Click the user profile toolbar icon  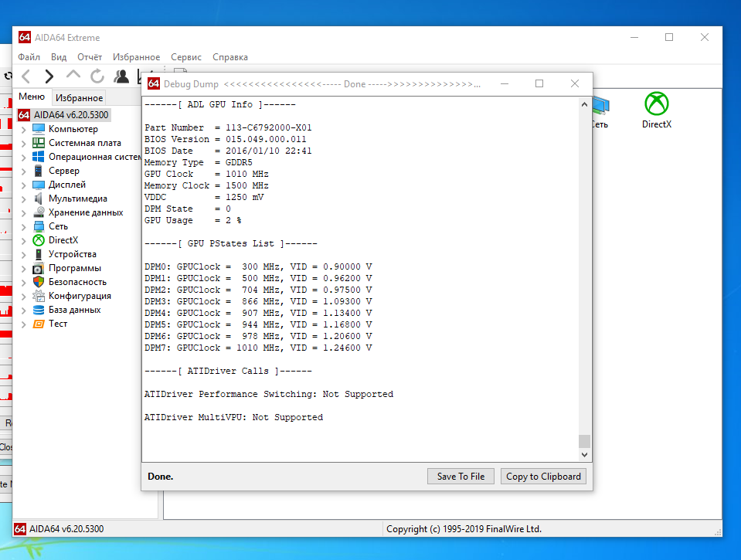[x=121, y=76]
